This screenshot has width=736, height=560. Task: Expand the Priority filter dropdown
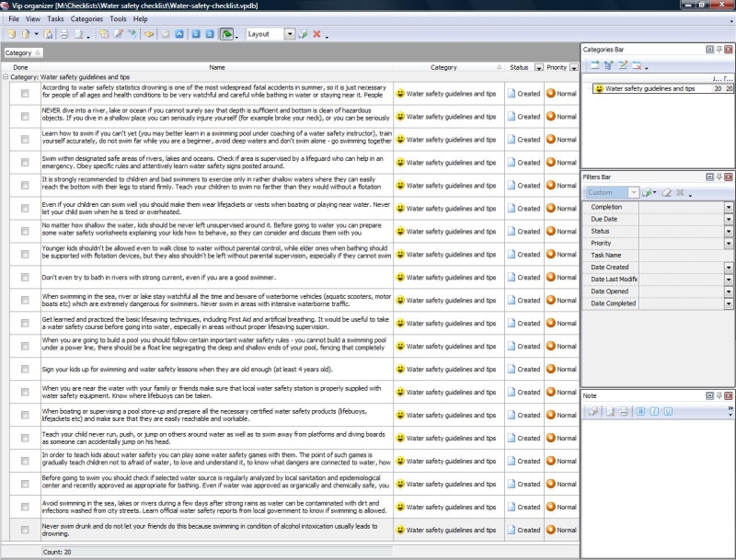click(x=729, y=244)
